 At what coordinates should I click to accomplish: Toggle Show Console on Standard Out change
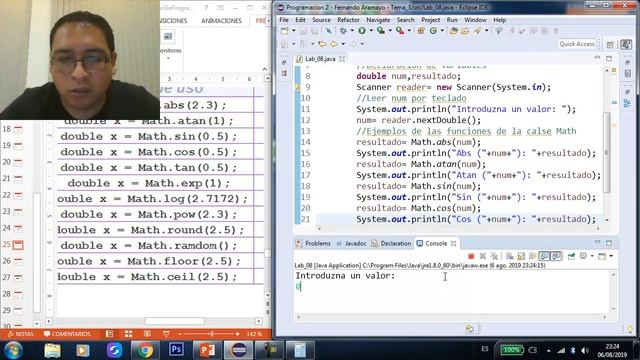544,256
